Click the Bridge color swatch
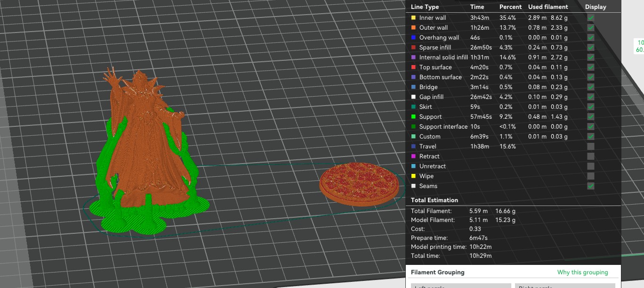 [x=414, y=87]
